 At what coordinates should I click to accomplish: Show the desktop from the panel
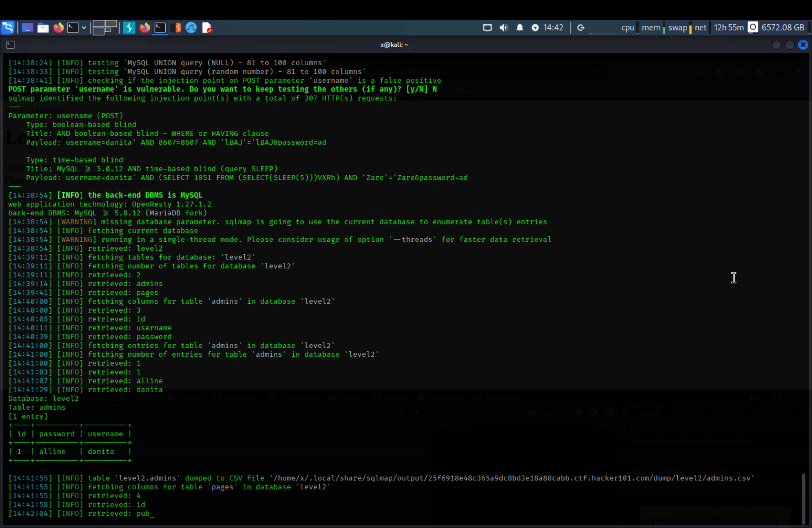coord(27,28)
